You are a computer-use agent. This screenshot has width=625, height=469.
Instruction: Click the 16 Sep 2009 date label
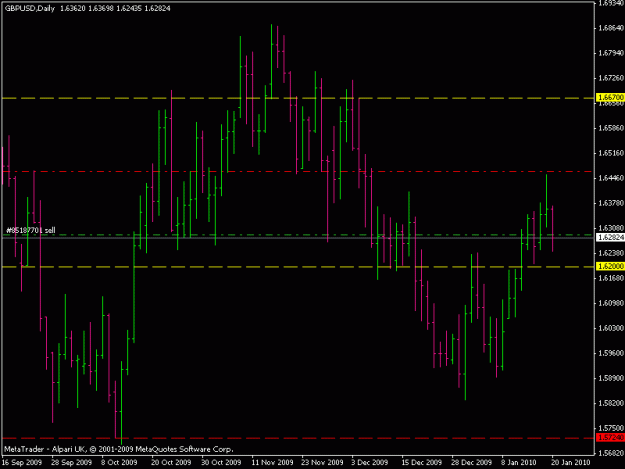[x=22, y=463]
